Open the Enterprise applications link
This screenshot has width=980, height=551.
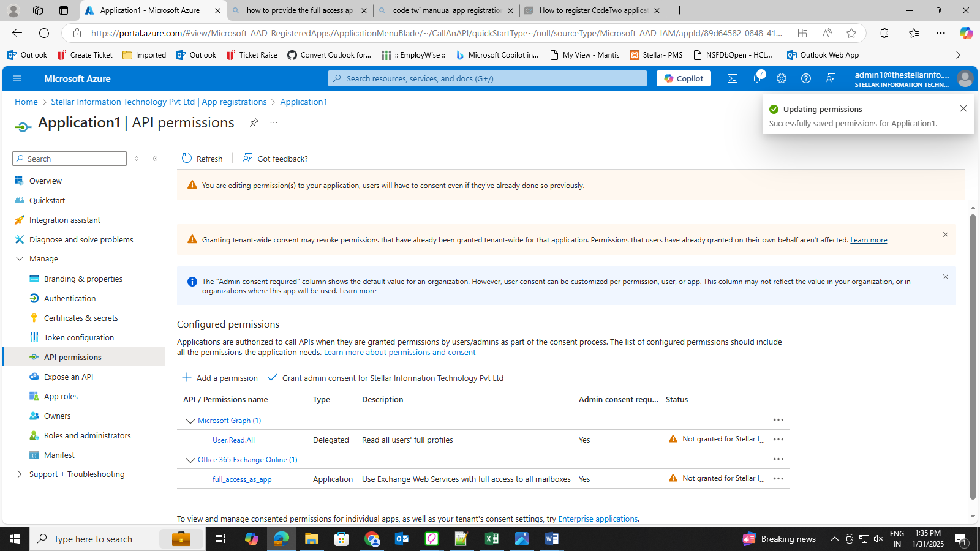click(x=598, y=519)
